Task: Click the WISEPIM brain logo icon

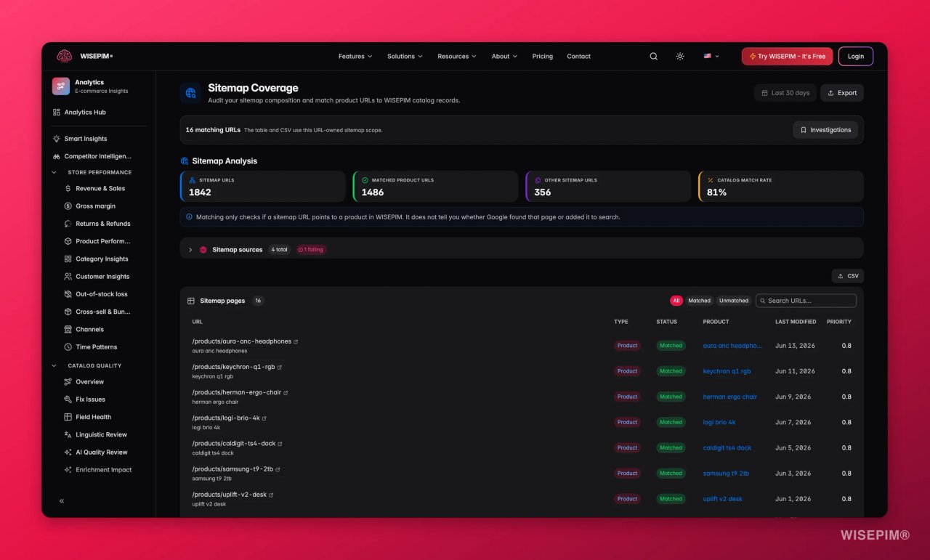Action: coord(65,56)
